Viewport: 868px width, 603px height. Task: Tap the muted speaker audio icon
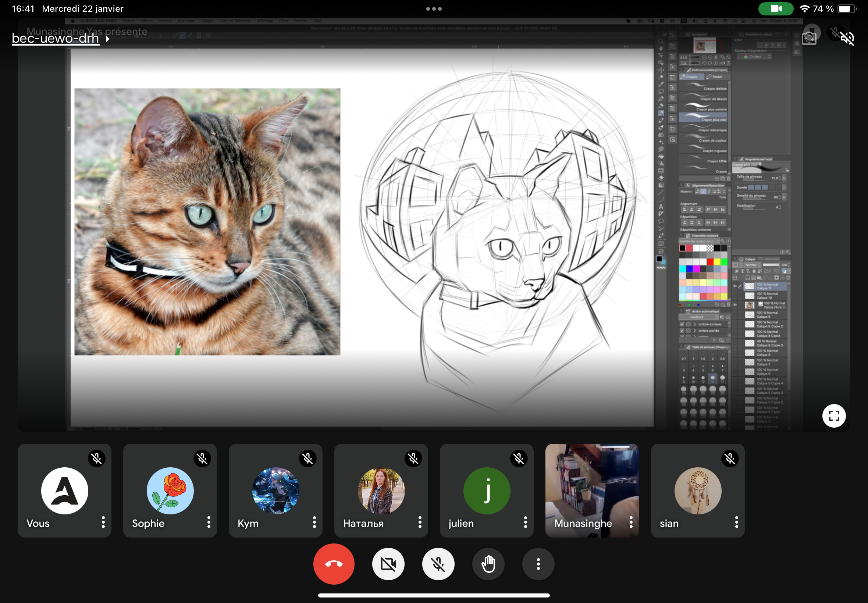(847, 38)
